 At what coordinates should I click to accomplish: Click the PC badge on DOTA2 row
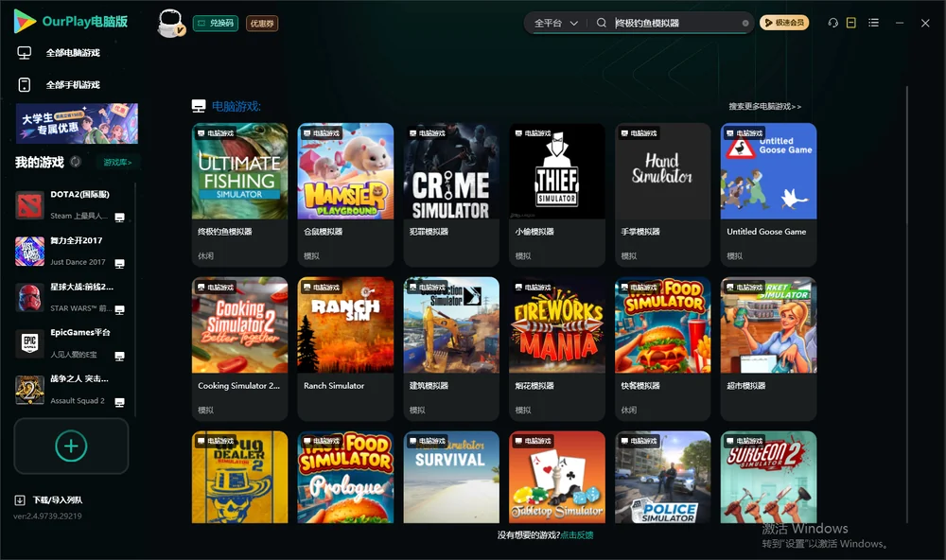point(119,218)
